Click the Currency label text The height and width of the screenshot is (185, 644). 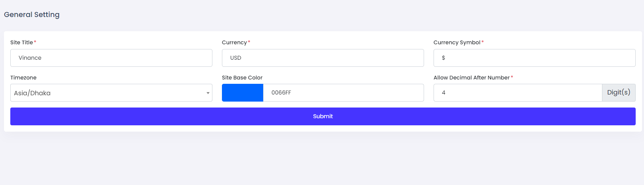coord(234,42)
